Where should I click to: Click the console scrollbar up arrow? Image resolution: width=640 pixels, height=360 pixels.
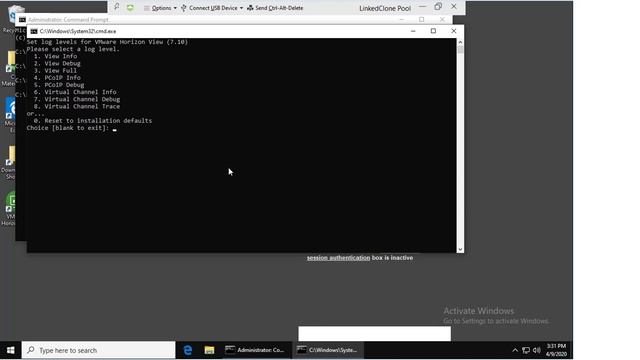point(460,42)
